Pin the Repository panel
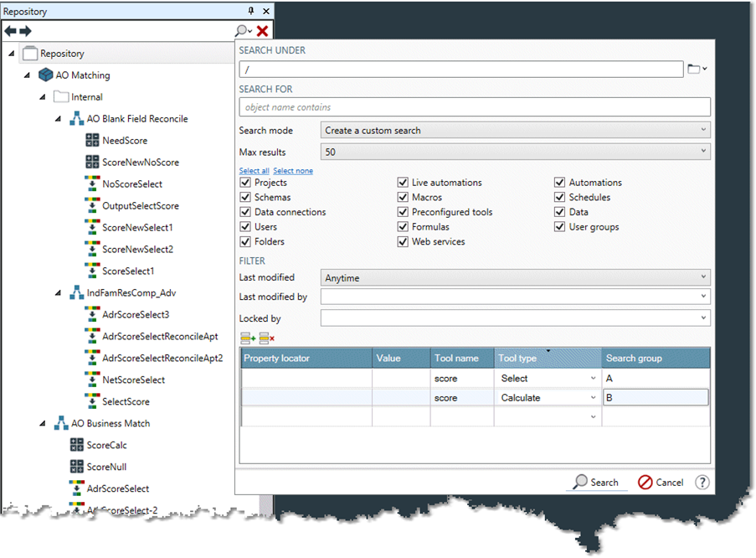 tap(250, 11)
